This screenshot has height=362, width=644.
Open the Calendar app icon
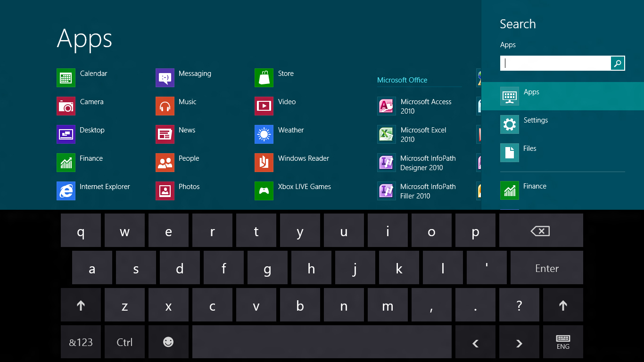click(x=66, y=78)
